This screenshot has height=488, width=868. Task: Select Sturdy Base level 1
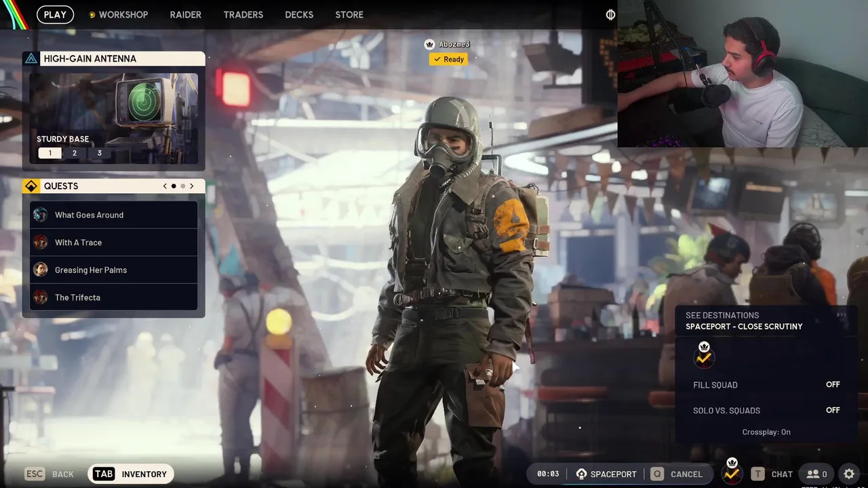click(50, 153)
